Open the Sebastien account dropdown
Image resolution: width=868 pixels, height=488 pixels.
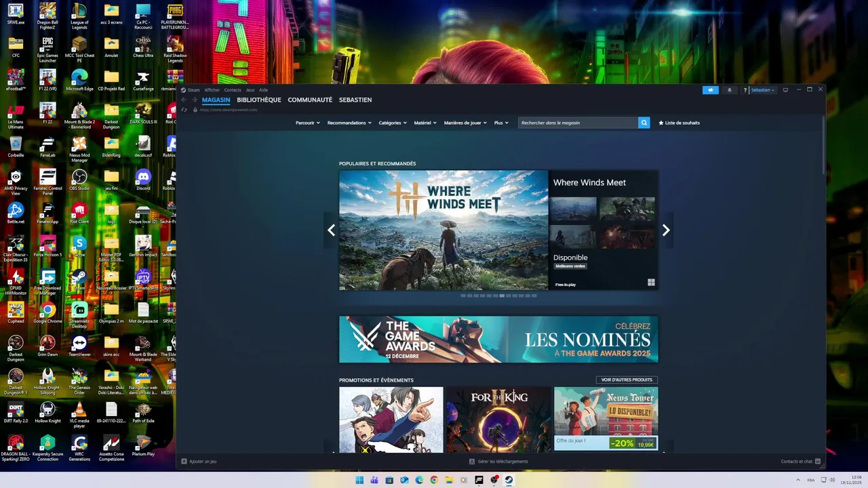(x=762, y=90)
